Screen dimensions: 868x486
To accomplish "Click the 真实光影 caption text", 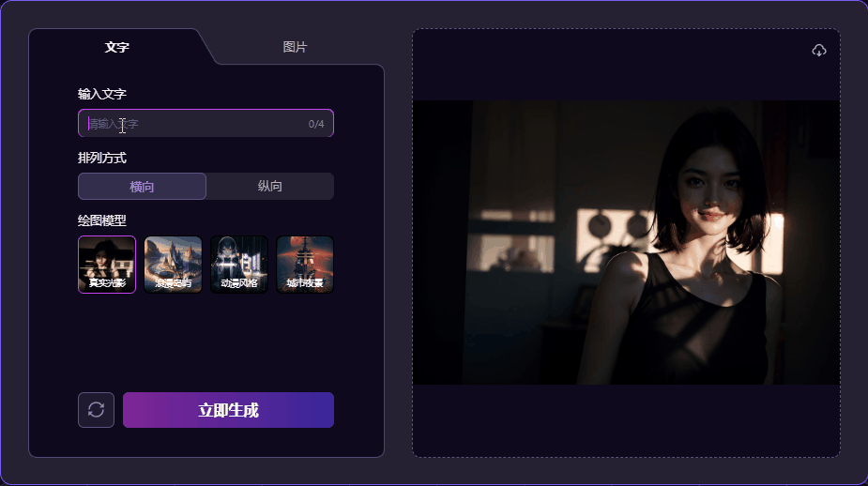I will pyautogui.click(x=107, y=283).
